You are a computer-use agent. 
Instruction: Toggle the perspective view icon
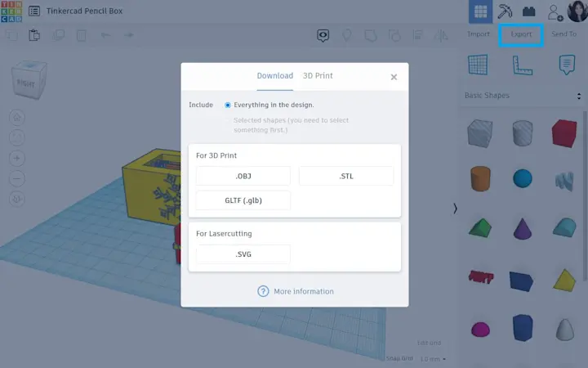tap(17, 199)
